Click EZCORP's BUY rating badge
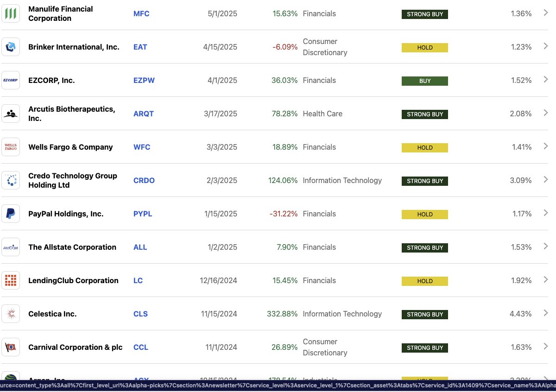 [425, 81]
